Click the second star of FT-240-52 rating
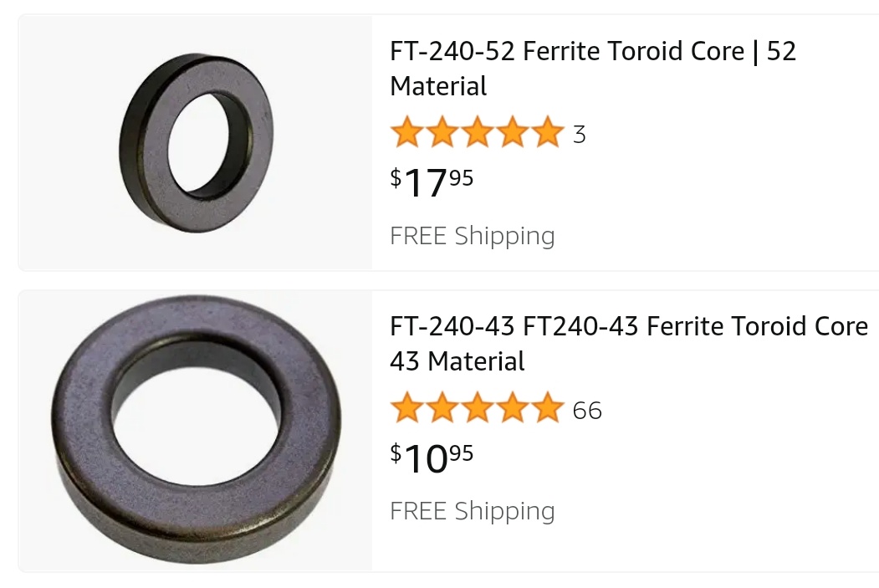This screenshot has width=879, height=588. point(442,133)
